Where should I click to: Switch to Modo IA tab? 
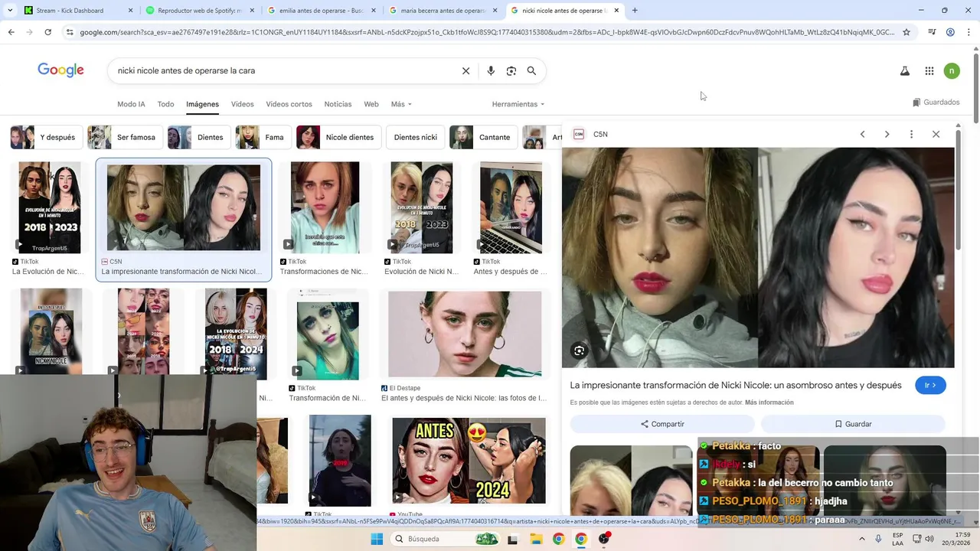131,104
